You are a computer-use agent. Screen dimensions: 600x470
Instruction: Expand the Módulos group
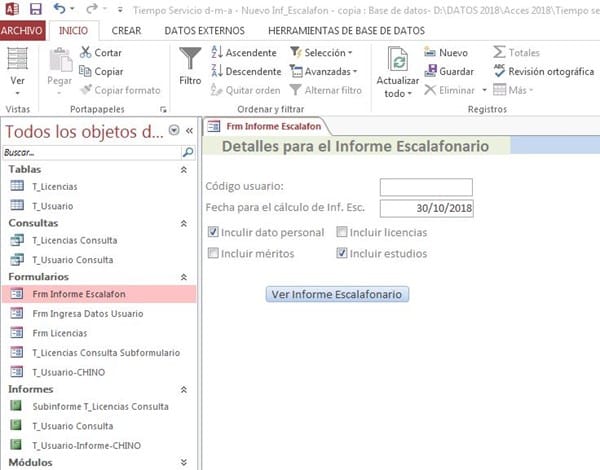click(x=184, y=462)
